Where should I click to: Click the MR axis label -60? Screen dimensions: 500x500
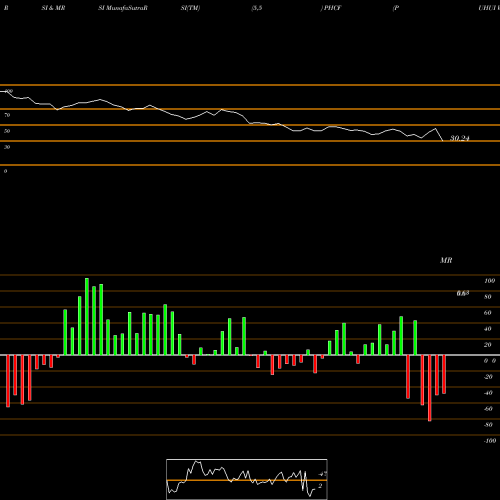click(488, 409)
